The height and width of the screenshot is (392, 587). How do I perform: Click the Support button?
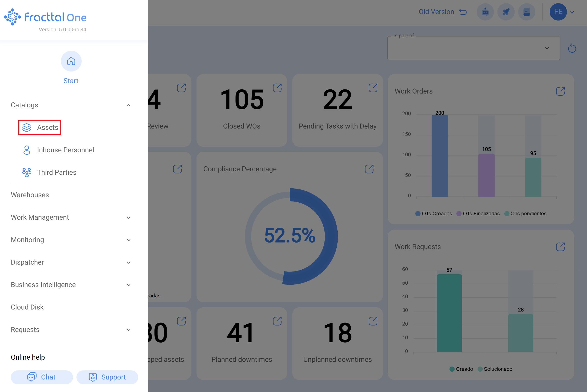(x=107, y=377)
